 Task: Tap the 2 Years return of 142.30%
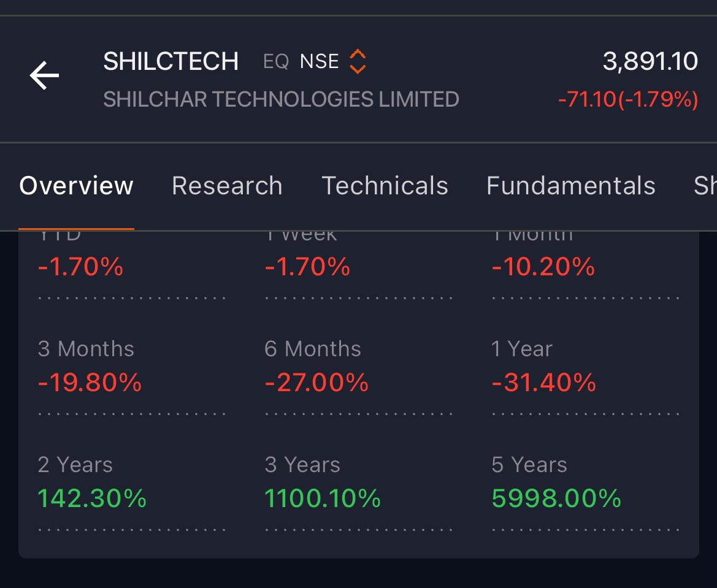coord(92,498)
